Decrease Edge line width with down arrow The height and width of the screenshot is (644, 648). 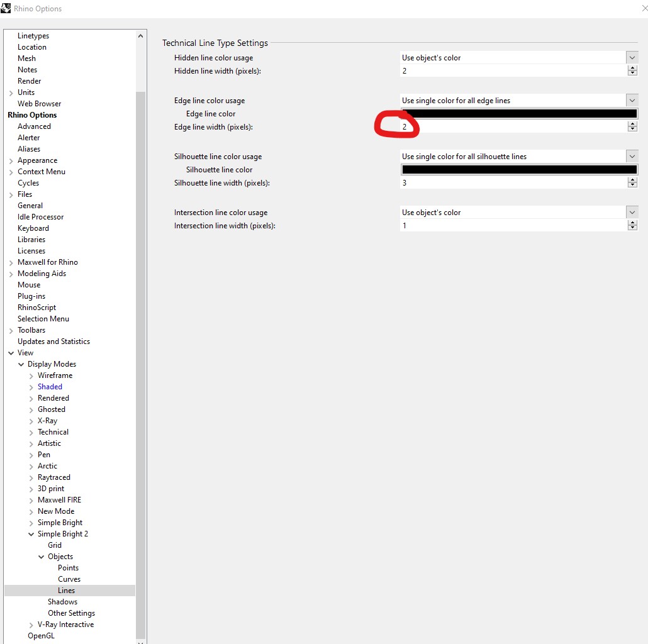pos(632,130)
